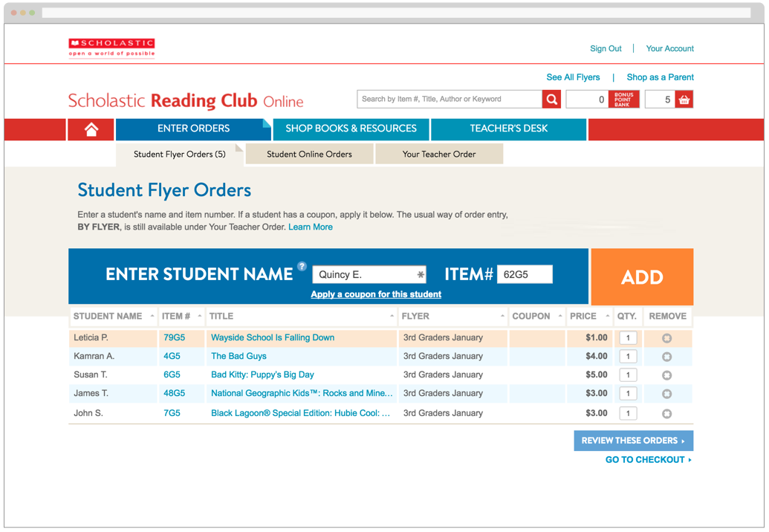This screenshot has height=532, width=769.
Task: Open the home page via house icon
Action: pyautogui.click(x=91, y=129)
